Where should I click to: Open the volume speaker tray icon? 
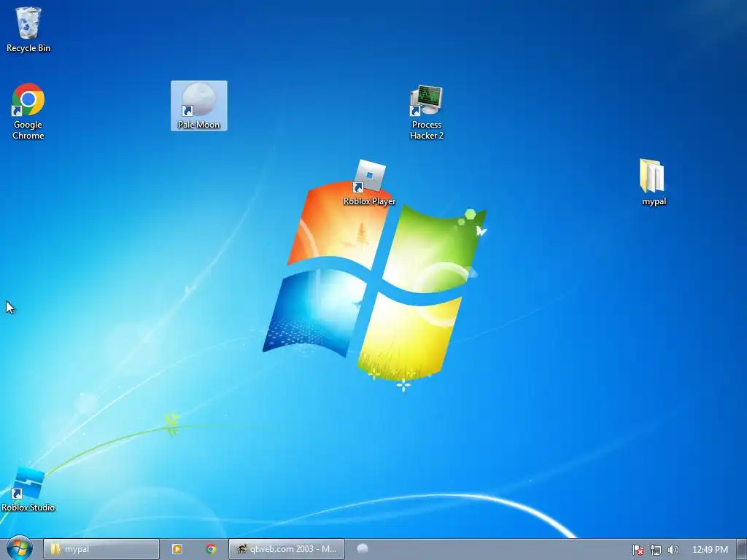click(673, 550)
